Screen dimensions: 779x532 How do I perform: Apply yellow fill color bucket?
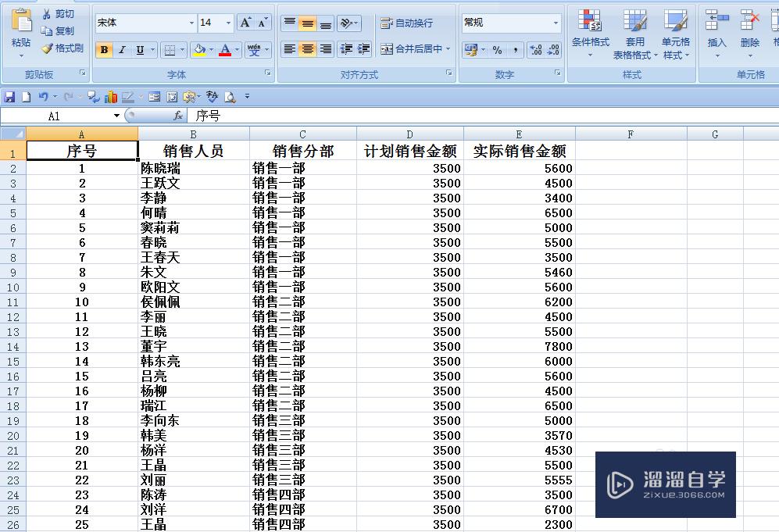(x=200, y=50)
